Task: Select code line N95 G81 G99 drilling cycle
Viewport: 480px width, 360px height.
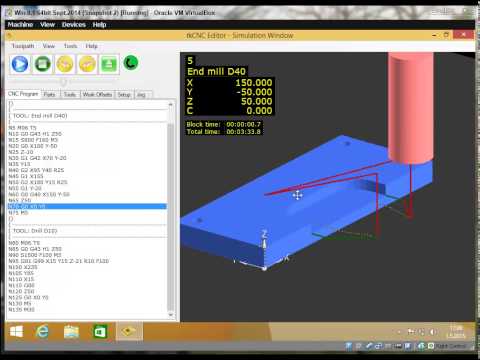Action: 59,261
